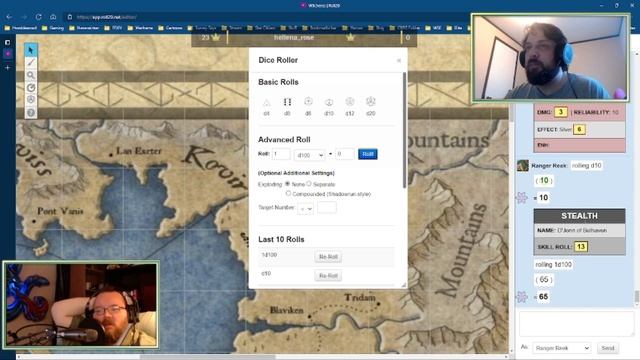Click the skill roll 13 result
The width and height of the screenshot is (640, 360).
pyautogui.click(x=580, y=247)
